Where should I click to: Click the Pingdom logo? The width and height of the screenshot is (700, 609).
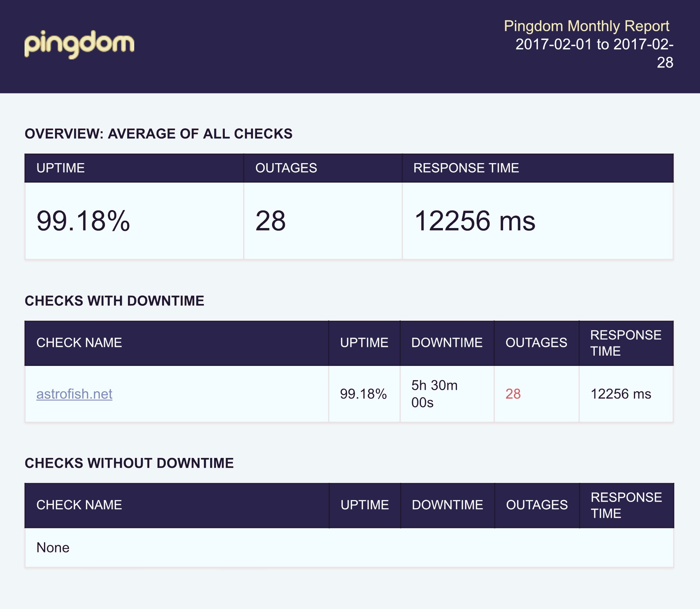click(x=79, y=44)
